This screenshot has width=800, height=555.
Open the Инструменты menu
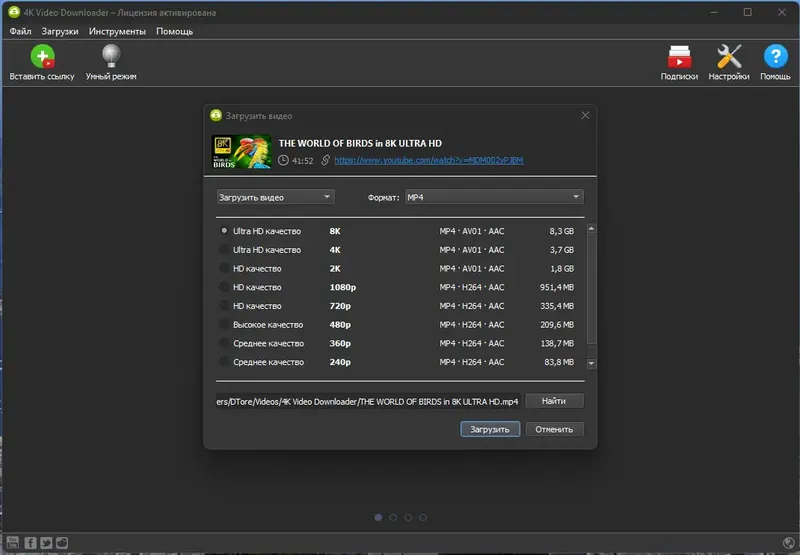coord(117,31)
